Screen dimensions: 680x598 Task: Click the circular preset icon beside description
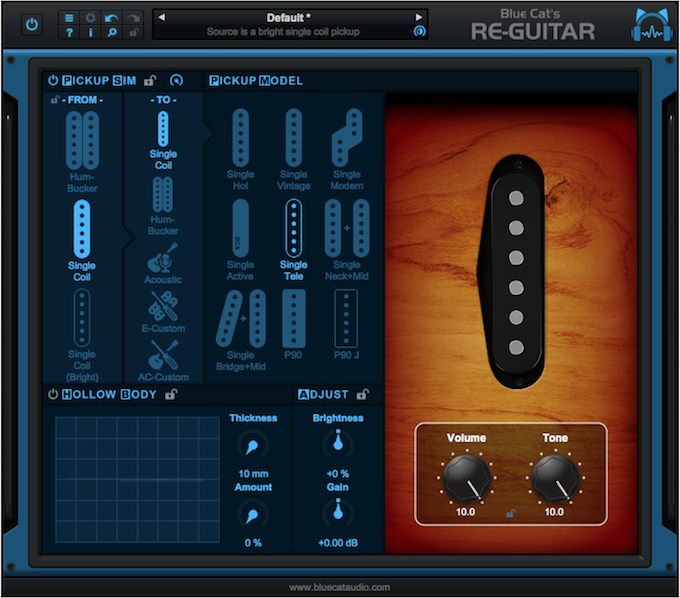coord(419,32)
